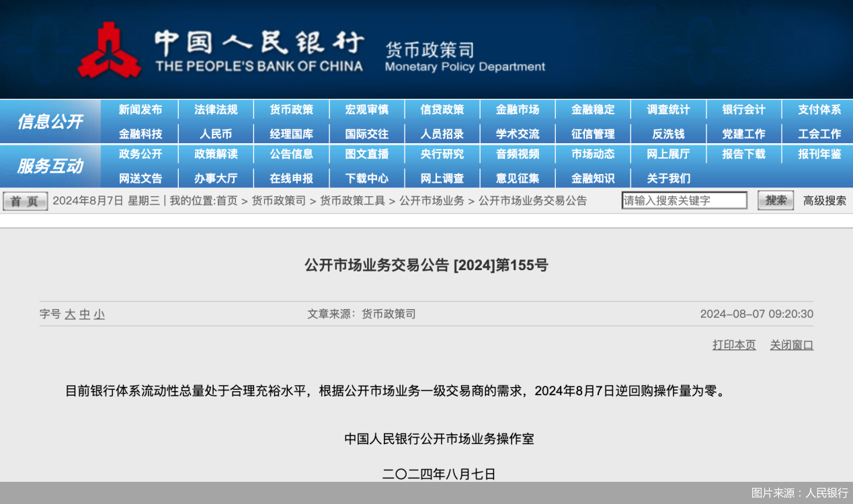Screen dimensions: 853x504
Task: Open 关于我们 navigation link
Action: 668,179
